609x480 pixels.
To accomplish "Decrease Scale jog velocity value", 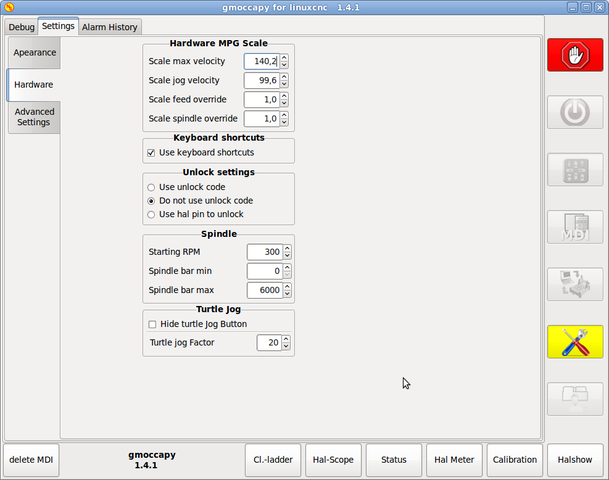I will click(x=284, y=84).
